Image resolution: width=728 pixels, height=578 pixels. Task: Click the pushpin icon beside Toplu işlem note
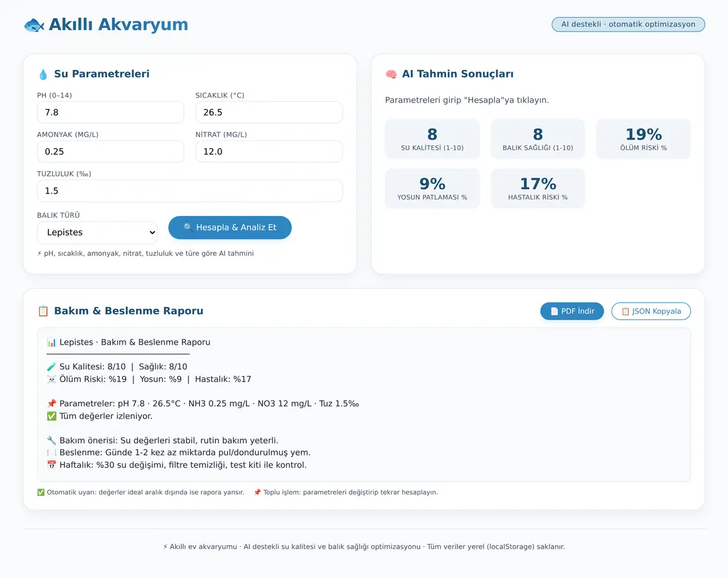(x=257, y=492)
